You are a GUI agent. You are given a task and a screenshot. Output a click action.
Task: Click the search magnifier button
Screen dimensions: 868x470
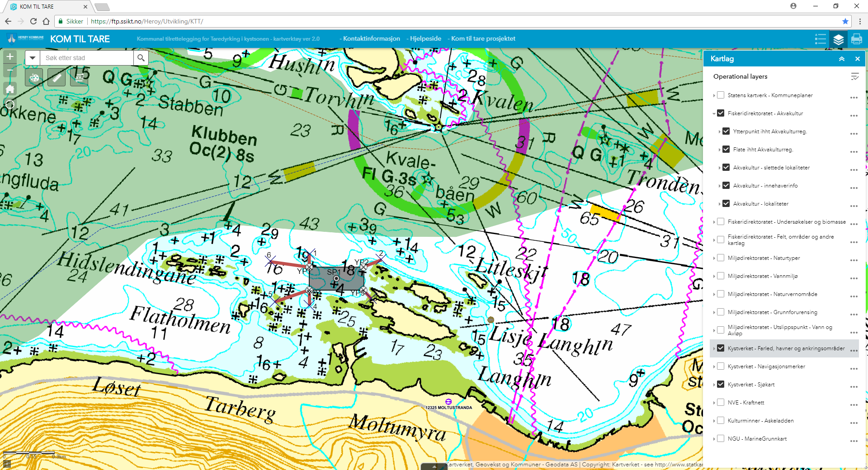(x=141, y=58)
